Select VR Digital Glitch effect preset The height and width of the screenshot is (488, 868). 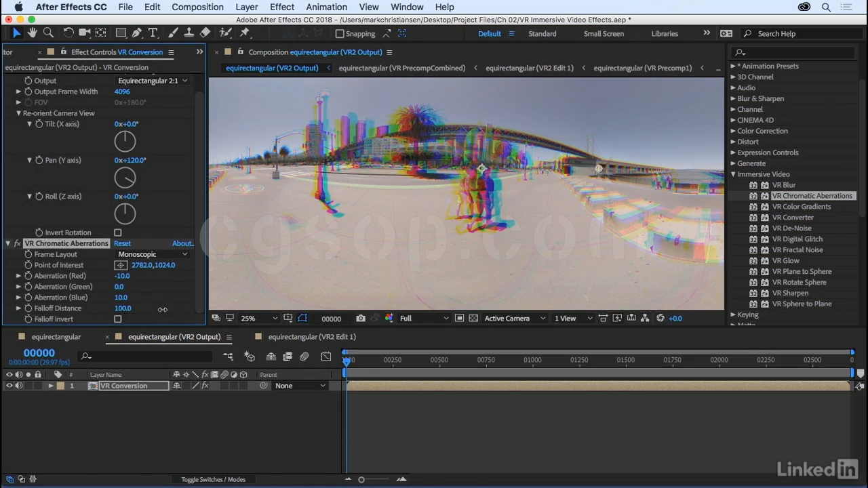pos(797,239)
